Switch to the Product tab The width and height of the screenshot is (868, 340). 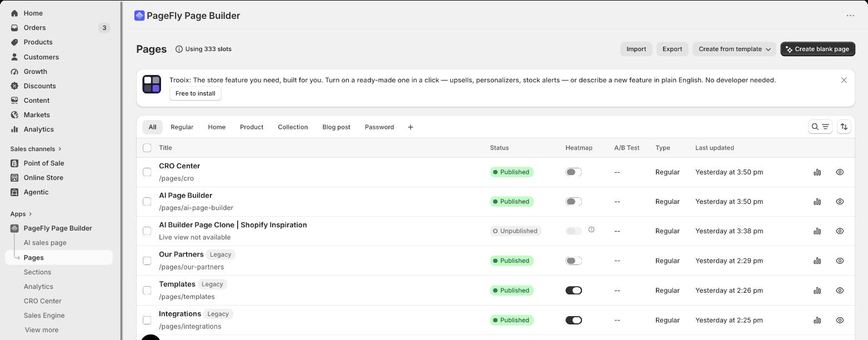[252, 127]
